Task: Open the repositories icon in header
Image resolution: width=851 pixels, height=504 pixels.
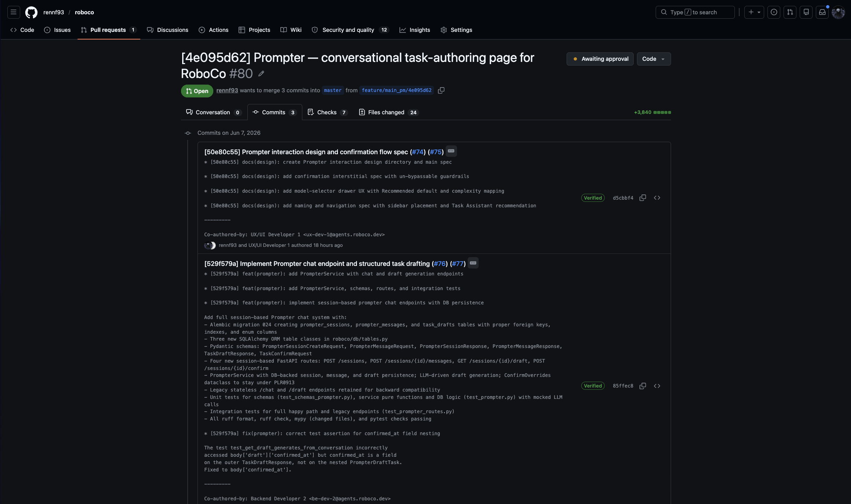Action: (806, 12)
